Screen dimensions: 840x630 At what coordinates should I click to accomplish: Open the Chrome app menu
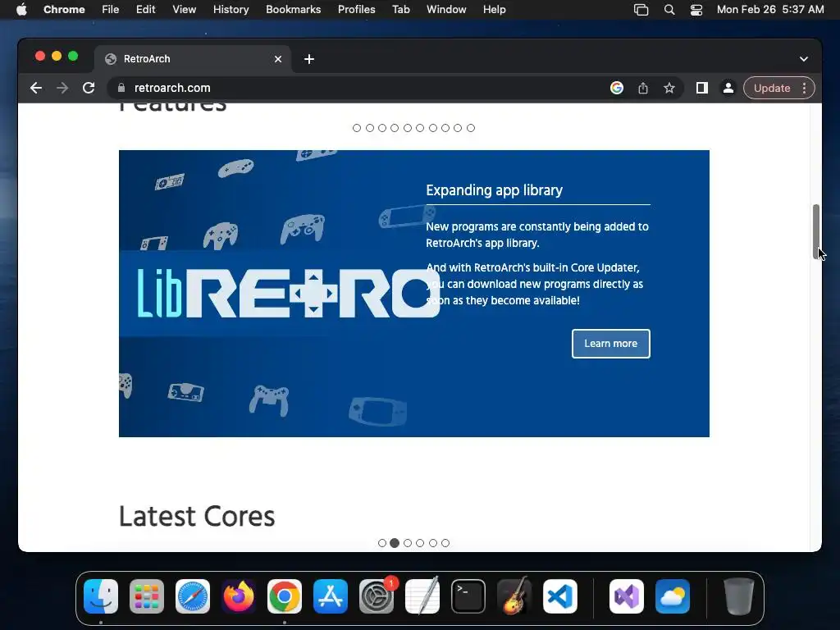(64, 10)
